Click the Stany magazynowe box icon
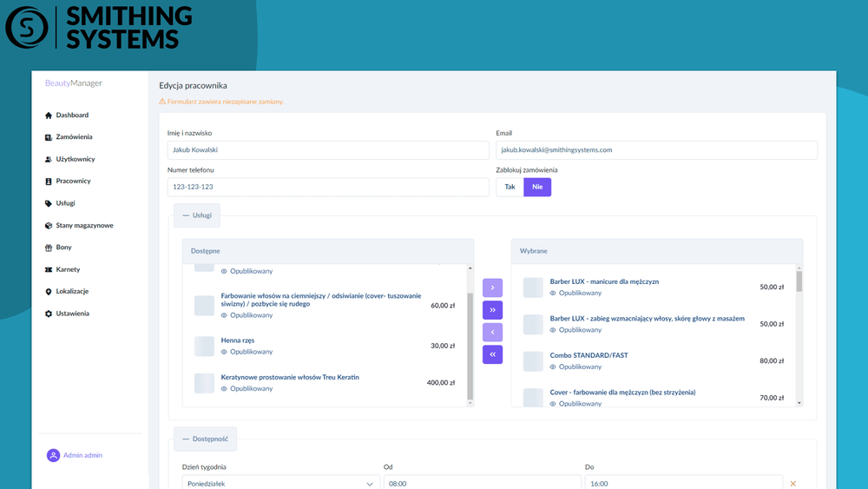 pos(48,226)
